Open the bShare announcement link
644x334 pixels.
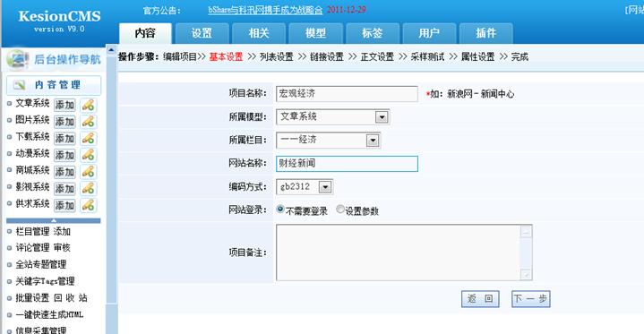point(265,10)
